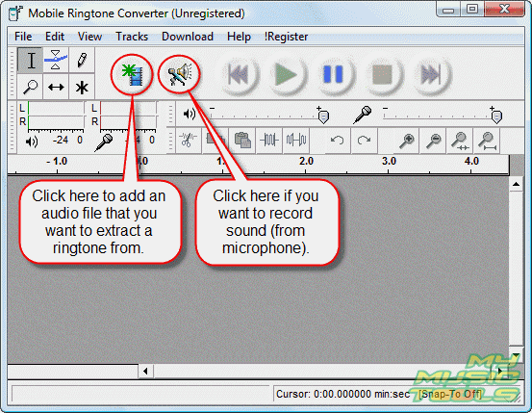The image size is (532, 413).
Task: Click the output meter speaker icon
Action: (32, 142)
